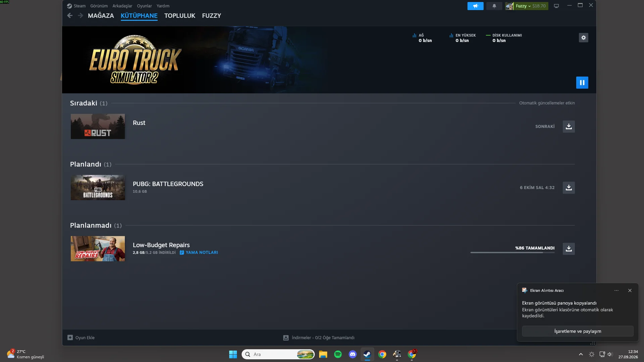This screenshot has width=644, height=362.
Task: Open YAMA NOTLARI patch notes link
Action: pos(199,253)
